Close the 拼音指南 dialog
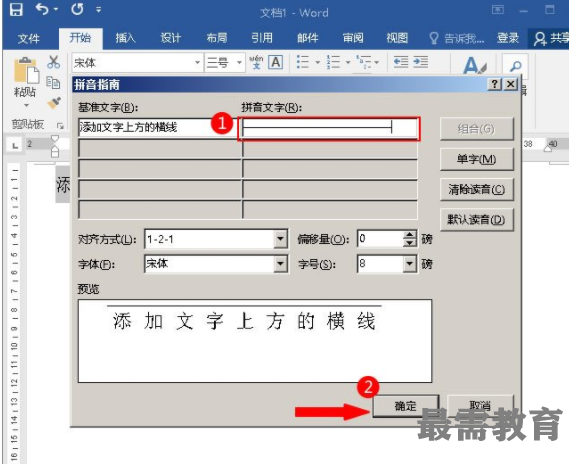This screenshot has width=569, height=464. point(510,84)
